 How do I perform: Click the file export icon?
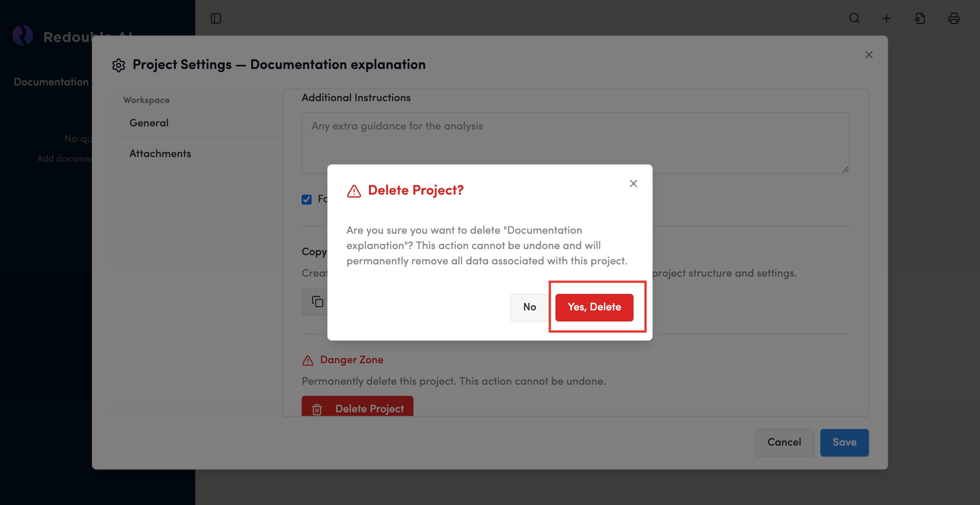tap(920, 18)
